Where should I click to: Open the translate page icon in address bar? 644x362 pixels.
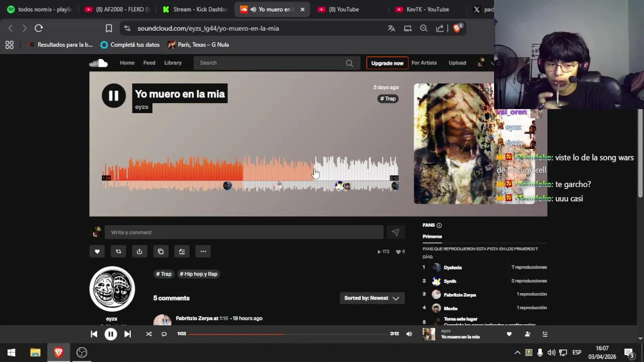391,28
